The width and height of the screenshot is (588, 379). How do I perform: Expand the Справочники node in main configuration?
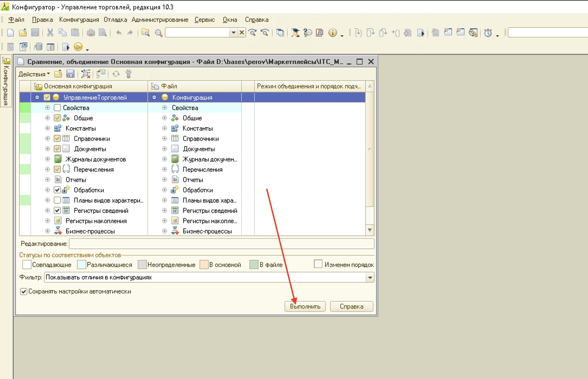point(47,139)
